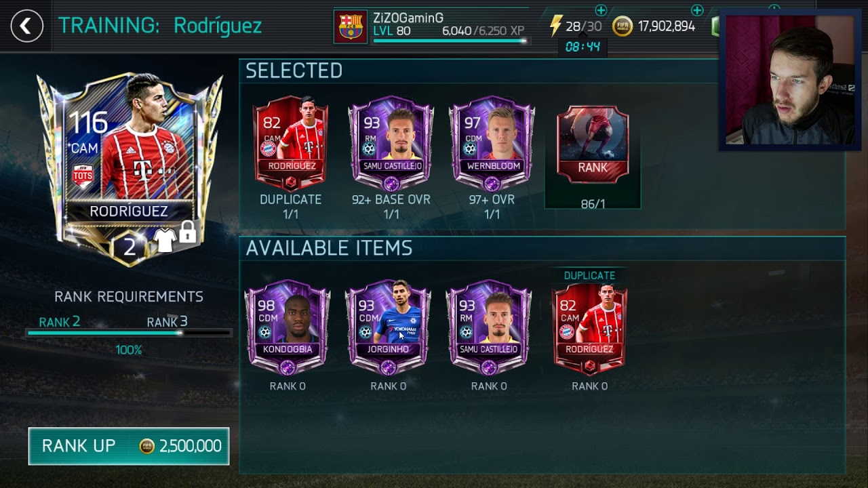Viewport: 868px width, 488px height.
Task: Tap the white shirt icon on card
Action: pos(165,239)
